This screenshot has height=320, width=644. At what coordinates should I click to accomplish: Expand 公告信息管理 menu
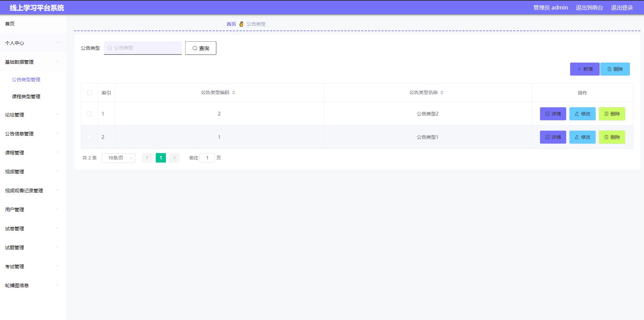[x=33, y=134]
